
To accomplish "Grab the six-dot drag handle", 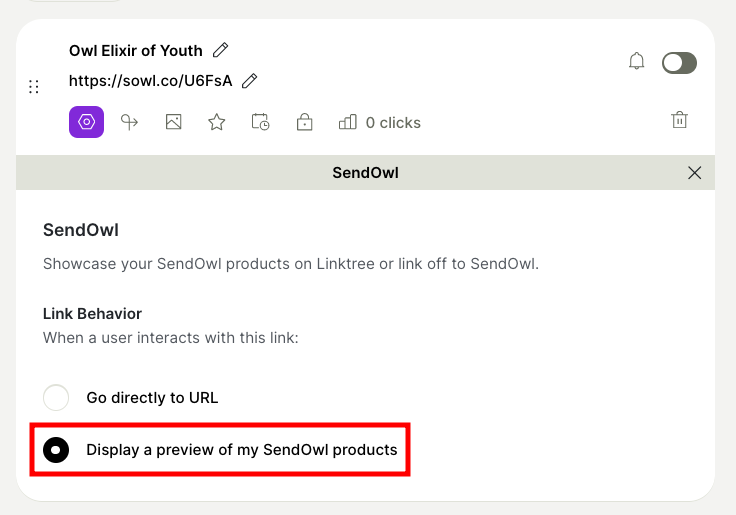I will tap(34, 87).
